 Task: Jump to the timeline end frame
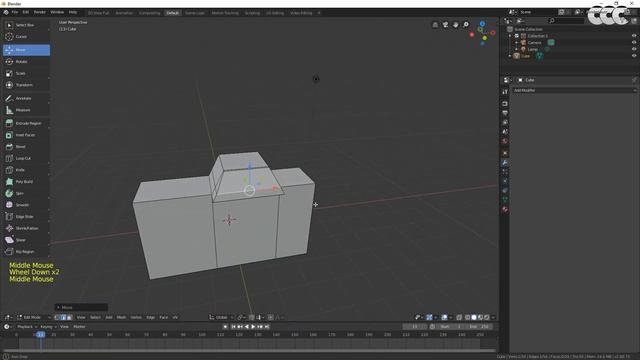[x=267, y=327]
